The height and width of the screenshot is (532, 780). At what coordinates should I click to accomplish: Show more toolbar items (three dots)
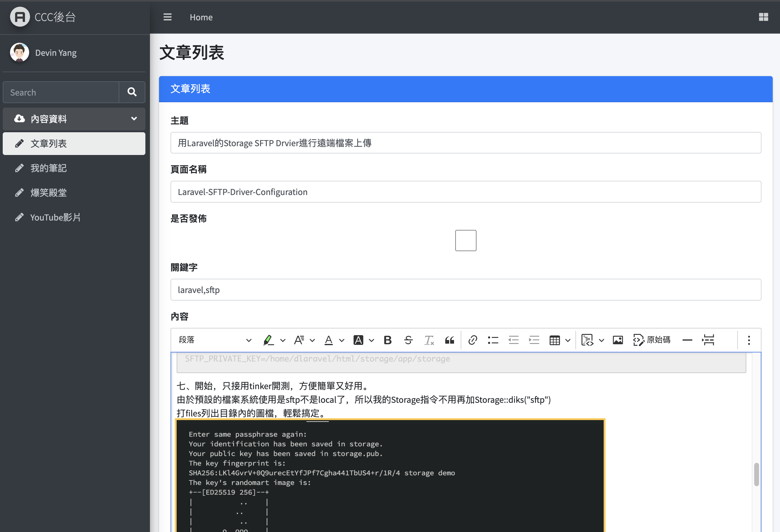pos(749,340)
